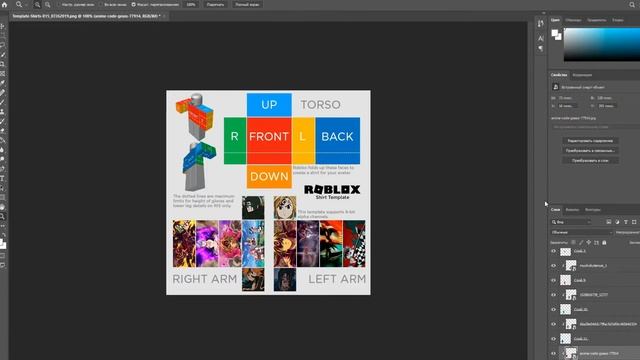
Task: Select the Eraser tool
Action: (3, 131)
